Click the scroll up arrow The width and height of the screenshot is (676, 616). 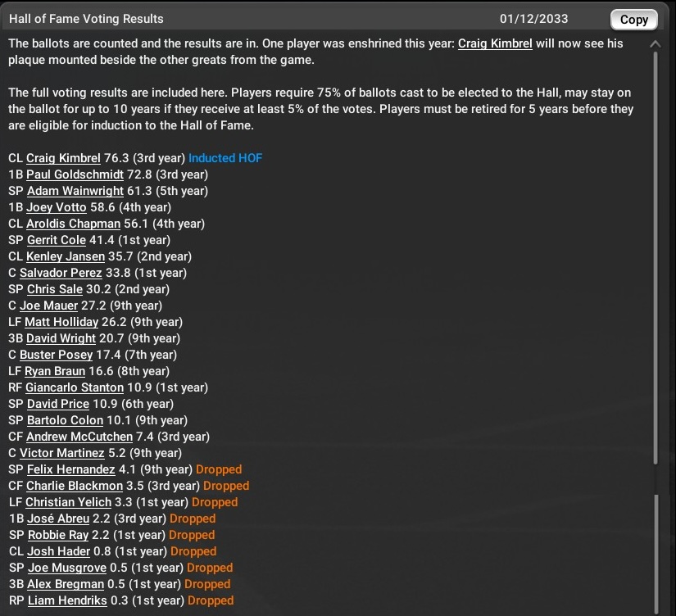point(656,43)
